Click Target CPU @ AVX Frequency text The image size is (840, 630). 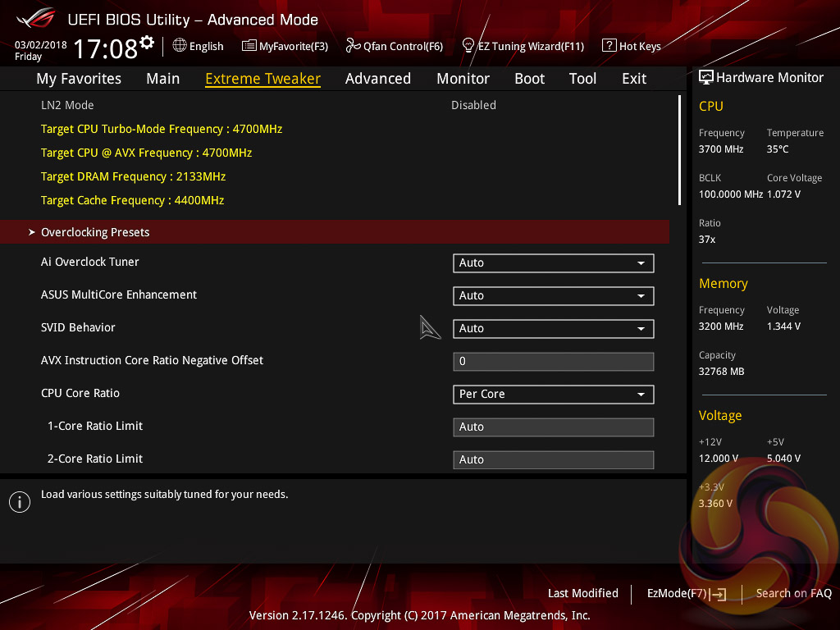point(146,153)
